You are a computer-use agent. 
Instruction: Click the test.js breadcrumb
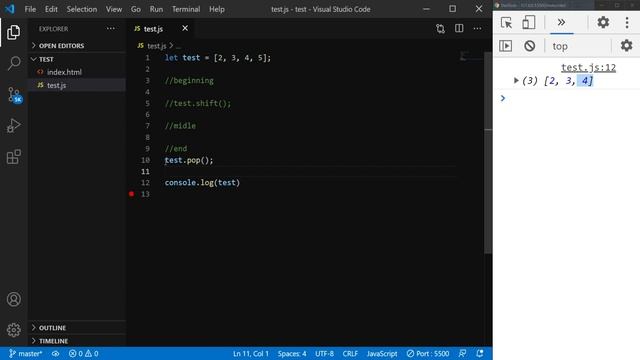tap(156, 46)
